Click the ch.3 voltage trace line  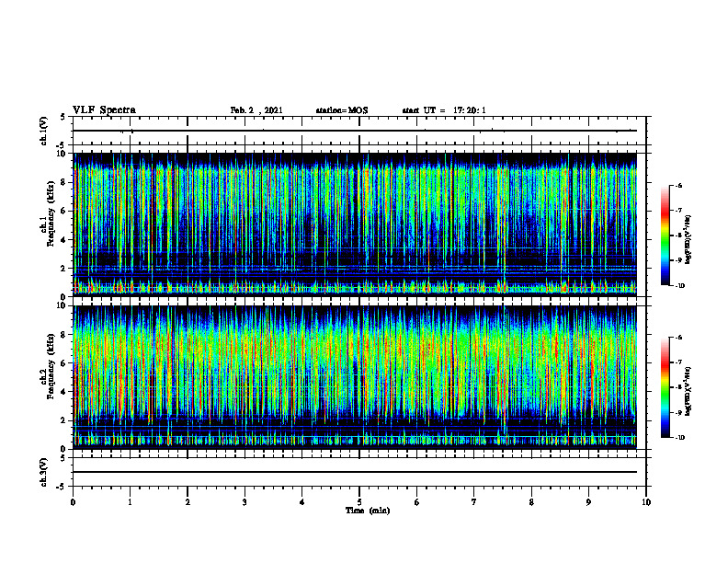(x=355, y=472)
